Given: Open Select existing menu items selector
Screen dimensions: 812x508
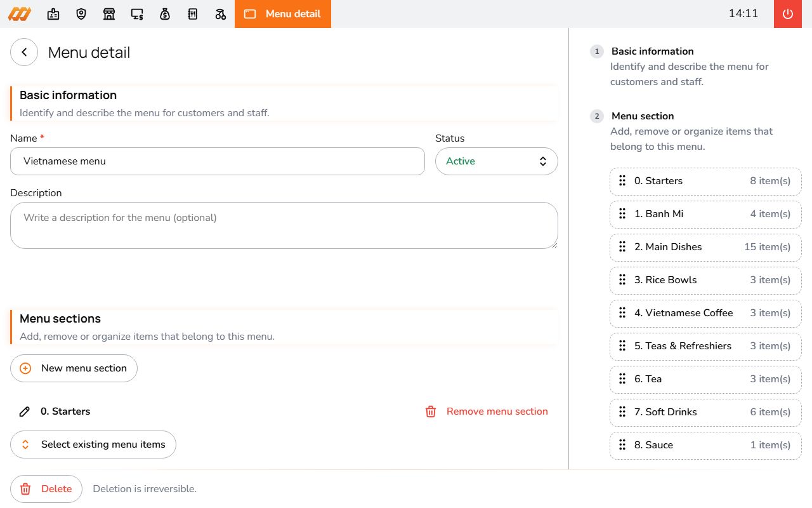Looking at the screenshot, I should click(93, 444).
